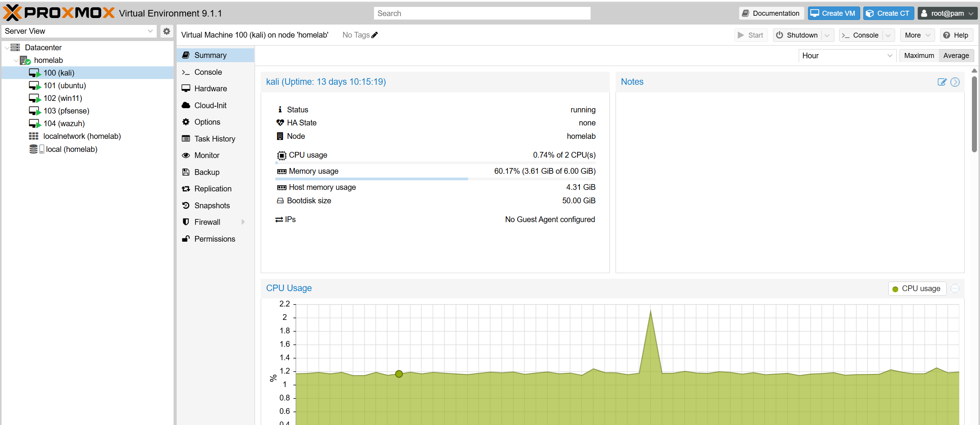Open the Backup tab
Image resolution: width=980 pixels, height=425 pixels.
tap(215, 172)
